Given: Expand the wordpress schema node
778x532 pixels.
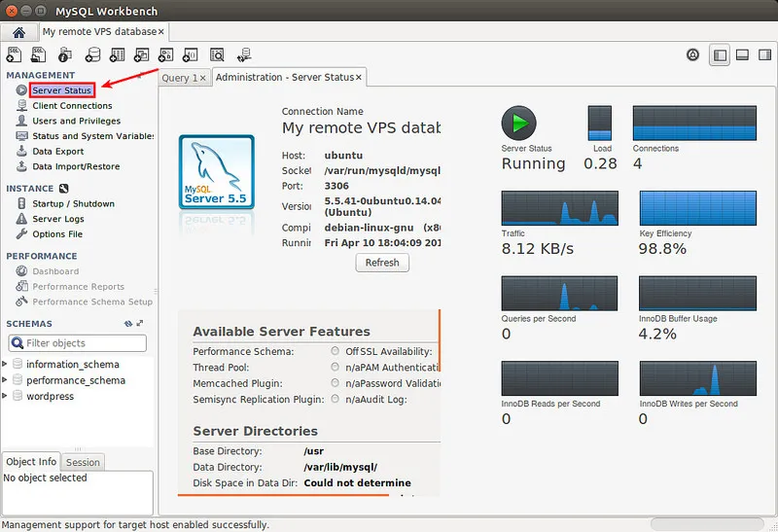Looking at the screenshot, I should 6,396.
